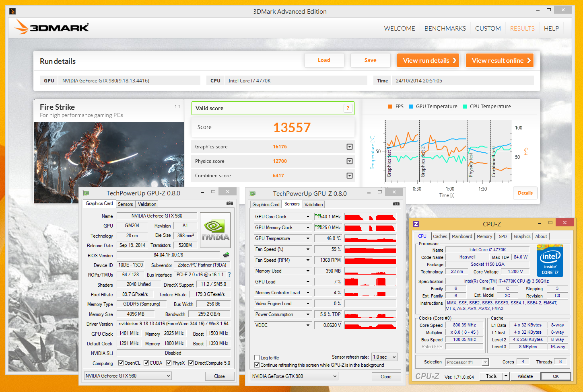This screenshot has width=583, height=392.
Task: Click View run details button
Action: (428, 61)
